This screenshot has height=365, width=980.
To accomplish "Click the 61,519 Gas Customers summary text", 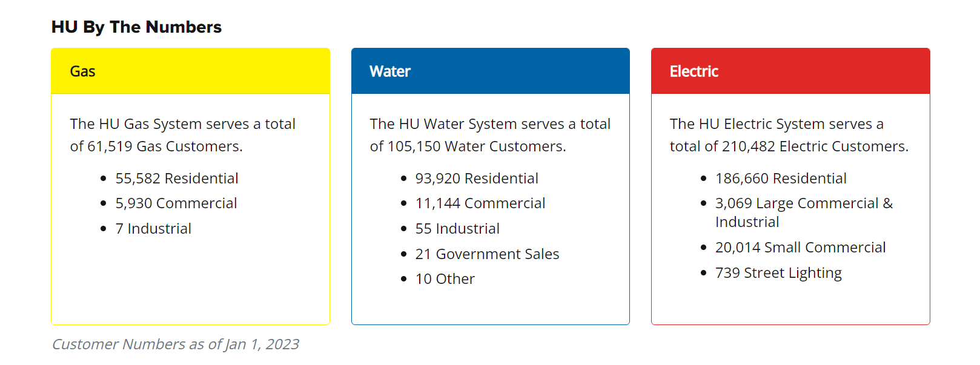I will point(182,135).
